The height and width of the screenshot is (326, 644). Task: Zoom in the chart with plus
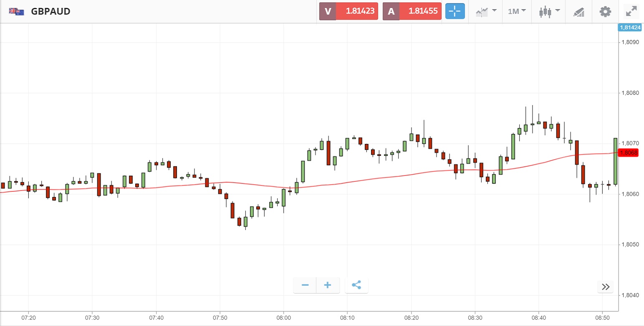point(328,285)
